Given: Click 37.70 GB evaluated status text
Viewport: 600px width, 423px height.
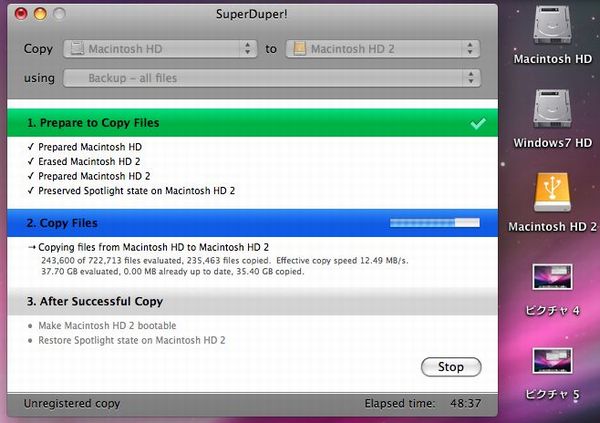Looking at the screenshot, I should click(x=173, y=271).
